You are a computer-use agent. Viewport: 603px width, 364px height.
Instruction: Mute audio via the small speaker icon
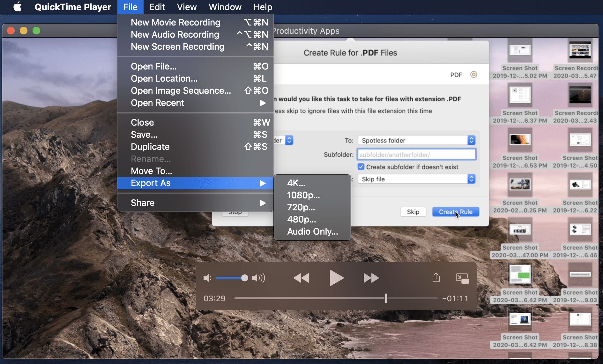coord(207,278)
